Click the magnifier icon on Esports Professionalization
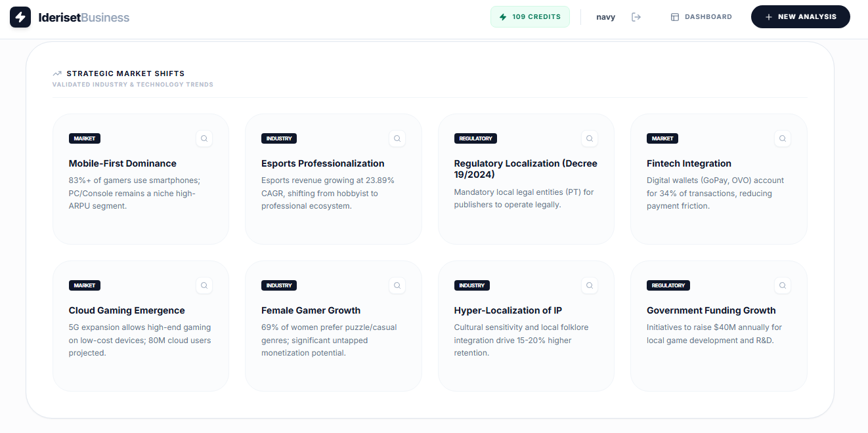The height and width of the screenshot is (433, 868). click(x=397, y=138)
